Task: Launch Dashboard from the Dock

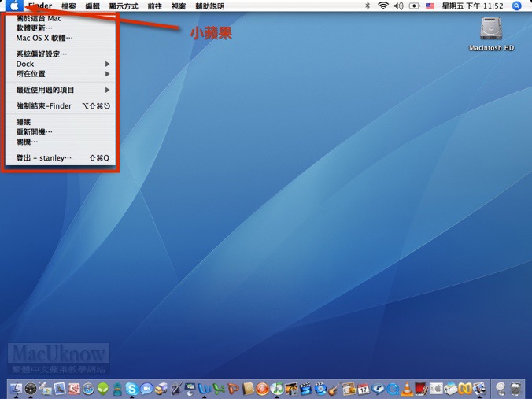Action: [31, 389]
